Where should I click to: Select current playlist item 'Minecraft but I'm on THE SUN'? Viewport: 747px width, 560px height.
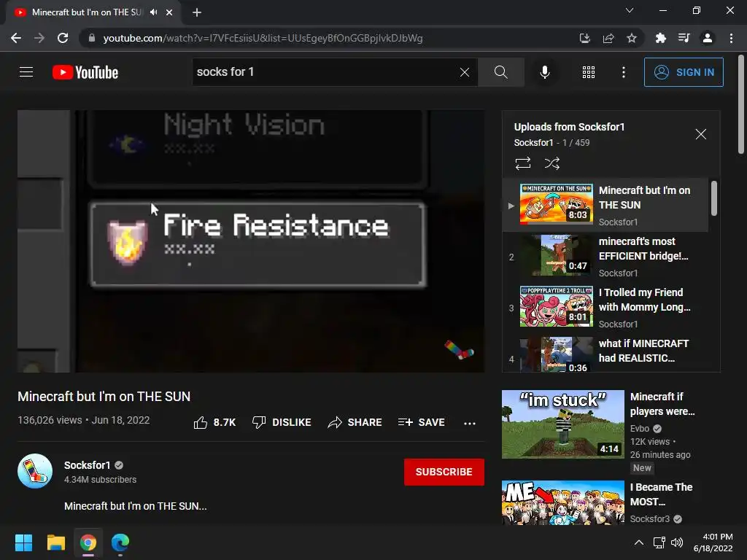point(605,205)
